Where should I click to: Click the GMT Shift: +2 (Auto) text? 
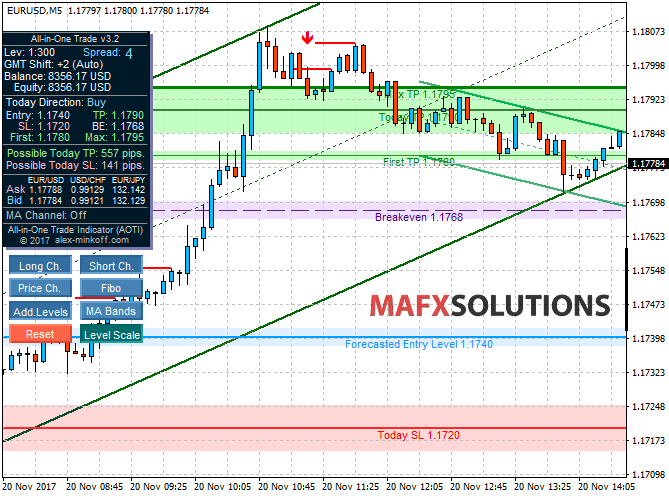[54, 64]
